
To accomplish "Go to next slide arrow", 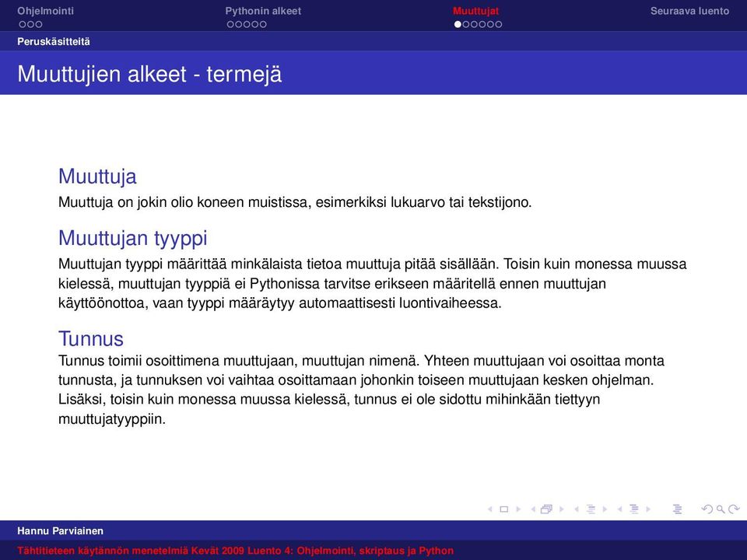I will click(x=518, y=509).
